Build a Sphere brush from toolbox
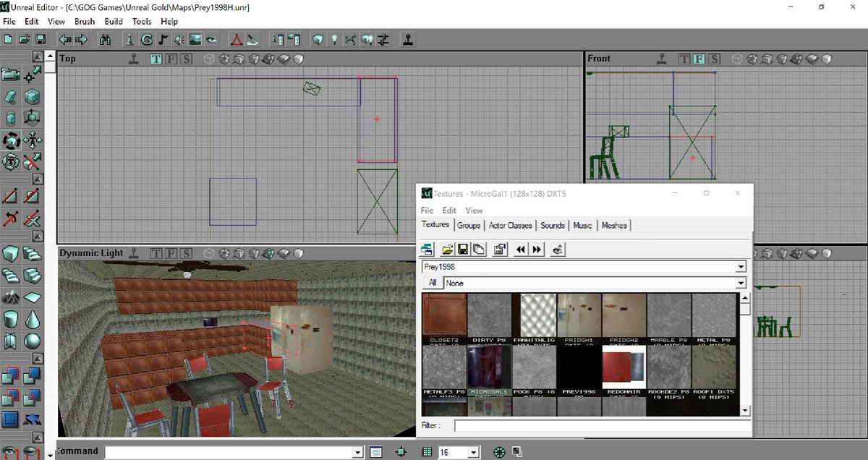Viewport: 868px width, 460px height. coord(33,341)
